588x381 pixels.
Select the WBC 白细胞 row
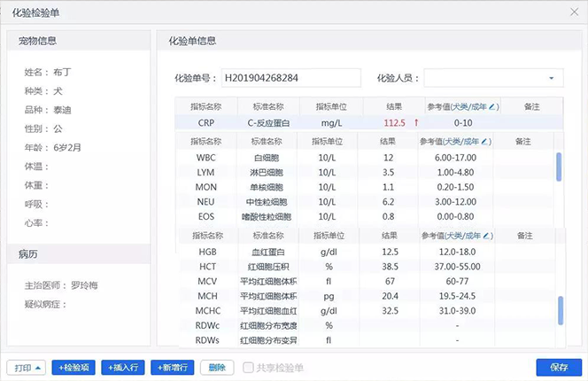click(x=365, y=158)
